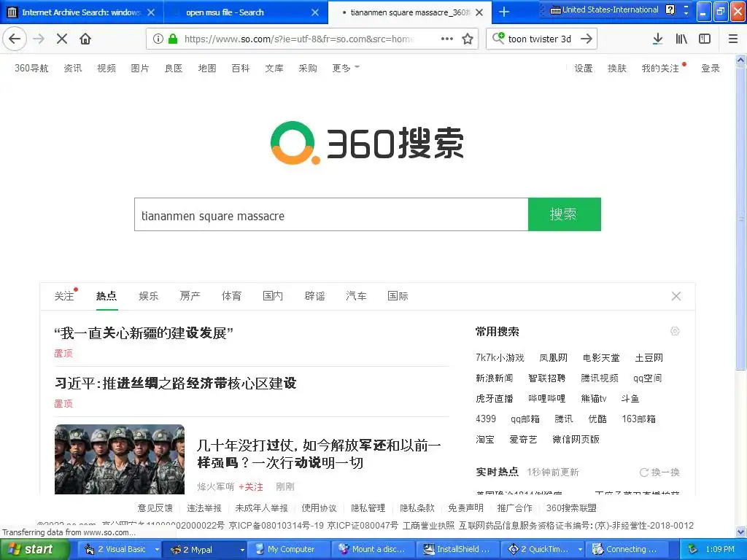Click the 360 search logo
The width and height of the screenshot is (747, 560).
tap(367, 143)
